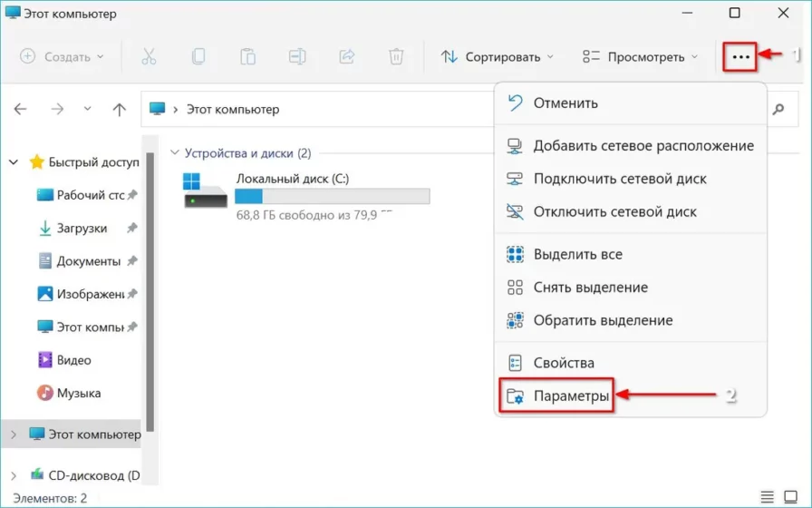Screen dimensions: 812x508
Task: Click the Share icon in toolbar
Action: click(x=346, y=56)
